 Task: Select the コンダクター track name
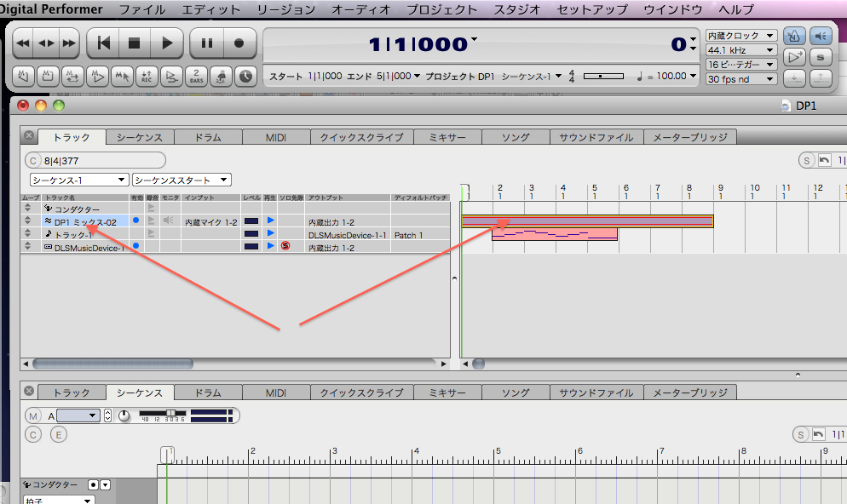point(77,209)
